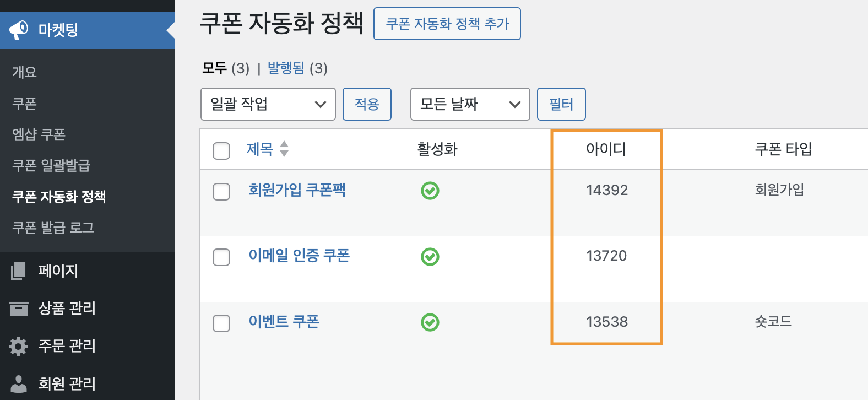Open 쿠폰 일괄발급 menu item
The width and height of the screenshot is (868, 400).
pyautogui.click(x=51, y=165)
